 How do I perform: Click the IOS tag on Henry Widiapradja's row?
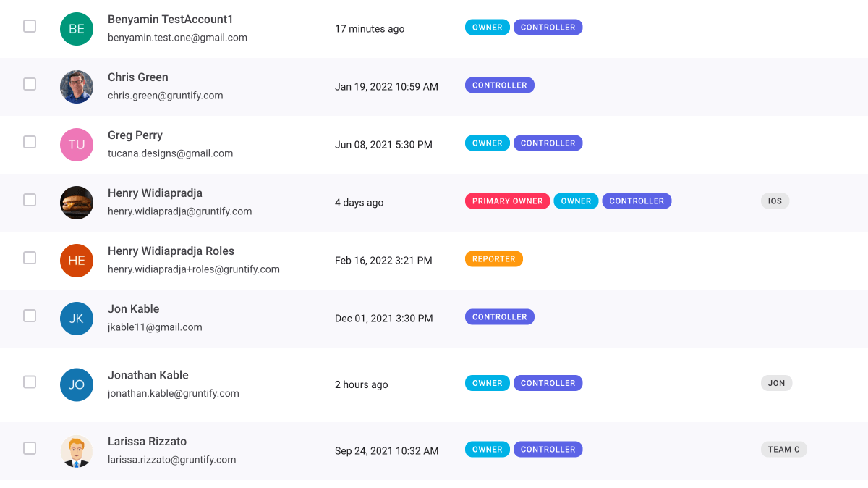point(775,201)
